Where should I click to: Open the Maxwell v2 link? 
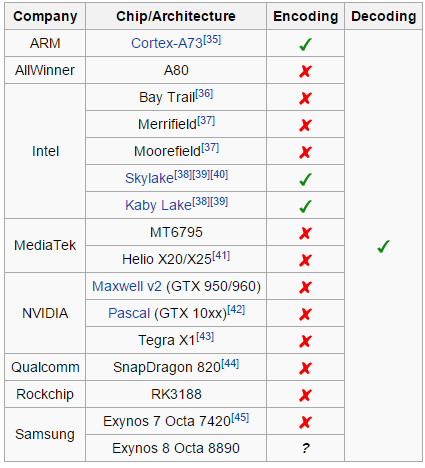pos(127,286)
